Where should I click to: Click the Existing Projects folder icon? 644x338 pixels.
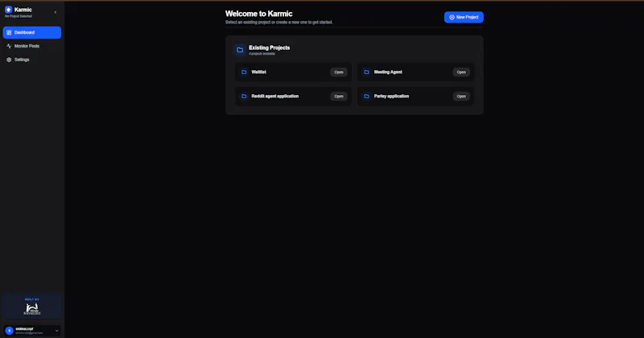(x=240, y=50)
